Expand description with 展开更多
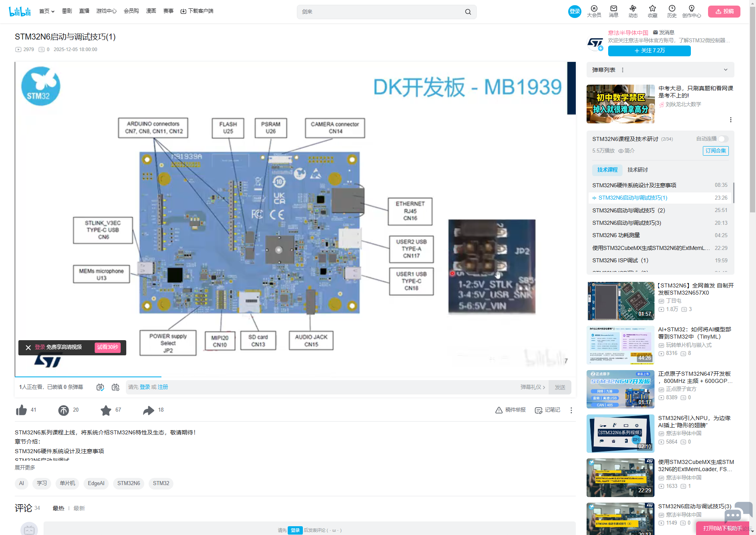This screenshot has height=535, width=756. pyautogui.click(x=25, y=468)
